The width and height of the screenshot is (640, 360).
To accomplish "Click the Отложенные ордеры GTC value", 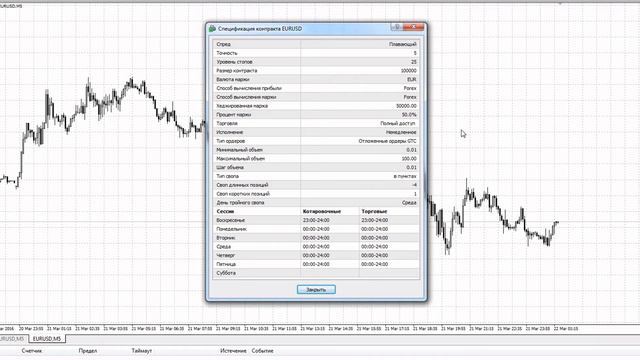I will (x=387, y=141).
